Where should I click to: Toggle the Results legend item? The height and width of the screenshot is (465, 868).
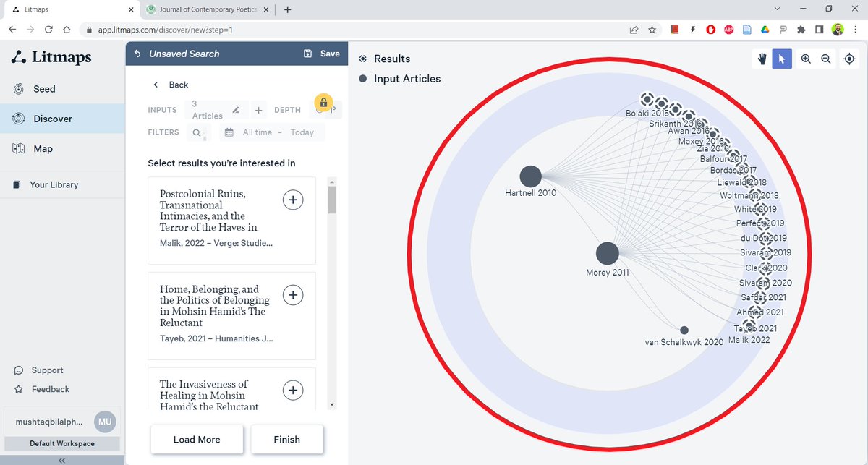[383, 59]
